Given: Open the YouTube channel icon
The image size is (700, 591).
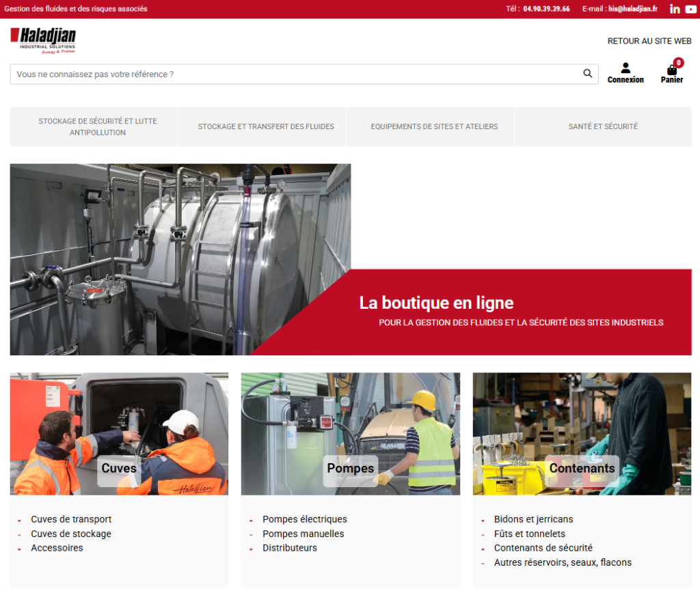Looking at the screenshot, I should click(690, 9).
